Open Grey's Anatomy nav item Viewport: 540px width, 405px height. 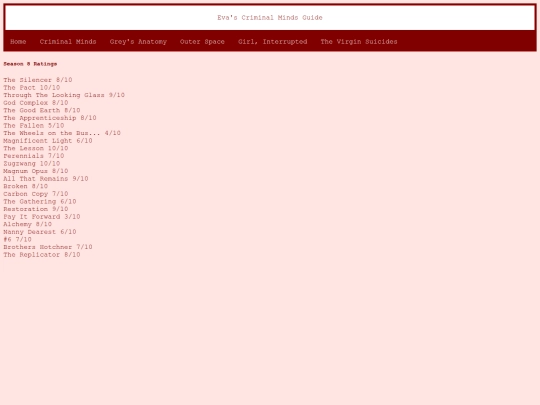point(138,42)
